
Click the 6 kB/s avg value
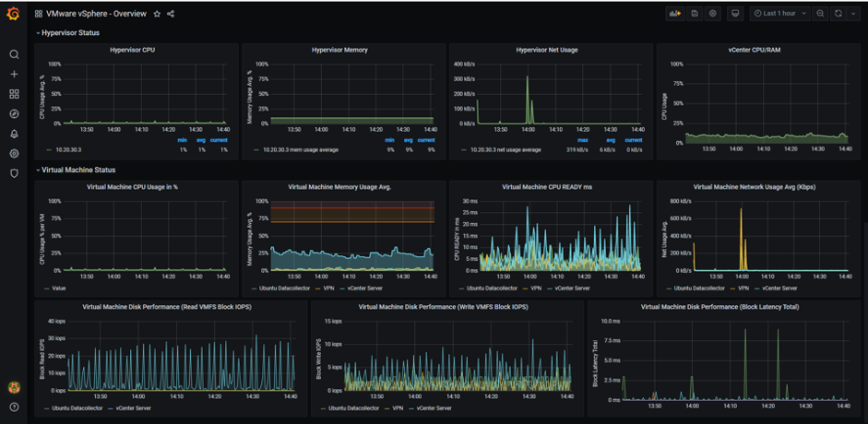click(608, 149)
